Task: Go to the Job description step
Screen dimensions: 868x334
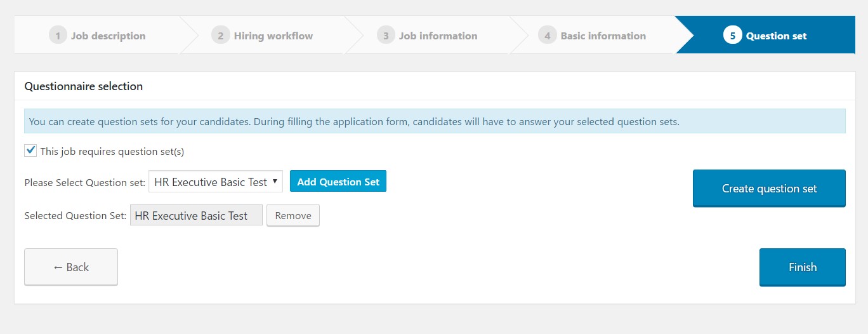Action: click(108, 36)
